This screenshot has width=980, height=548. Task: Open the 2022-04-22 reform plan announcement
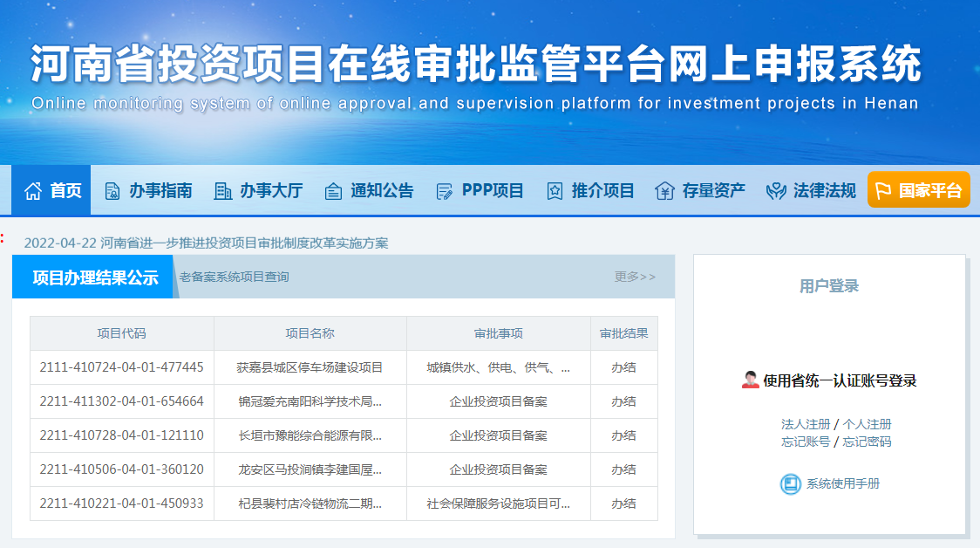coord(206,243)
